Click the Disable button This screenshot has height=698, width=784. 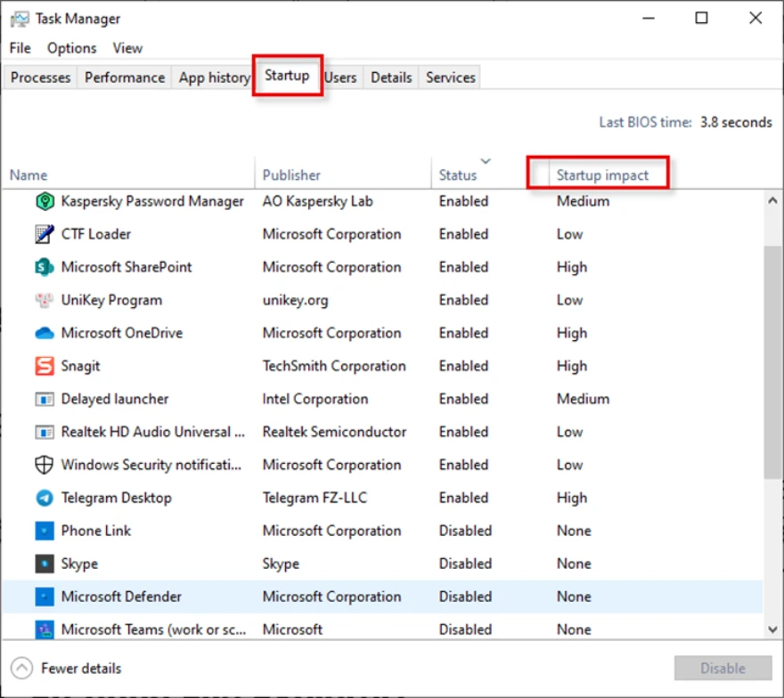(723, 668)
